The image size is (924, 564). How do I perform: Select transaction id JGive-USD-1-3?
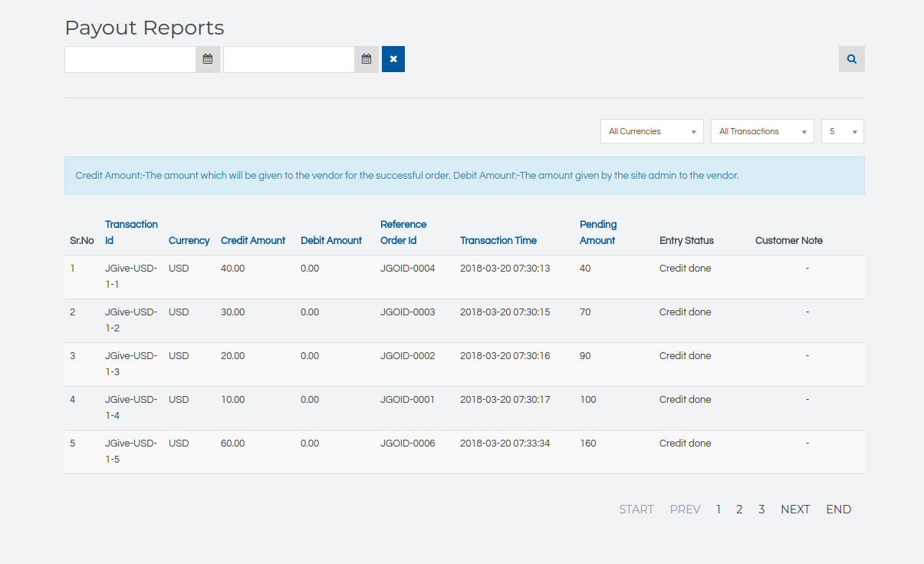pyautogui.click(x=131, y=364)
